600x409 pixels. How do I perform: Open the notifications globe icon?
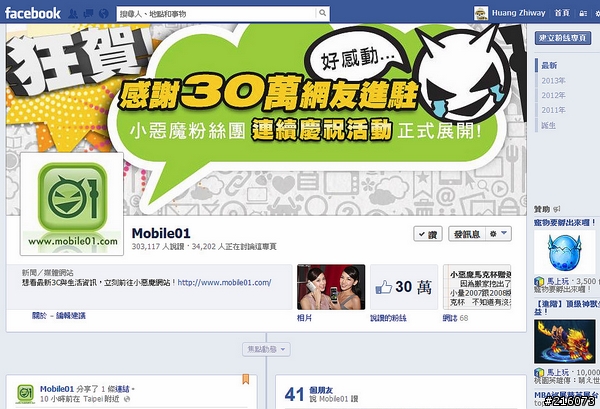pos(104,14)
